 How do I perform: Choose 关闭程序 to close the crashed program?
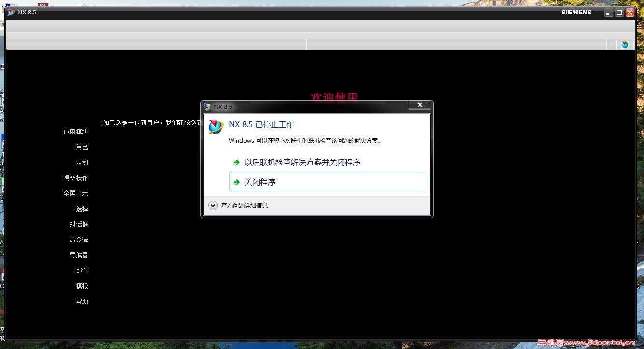327,182
